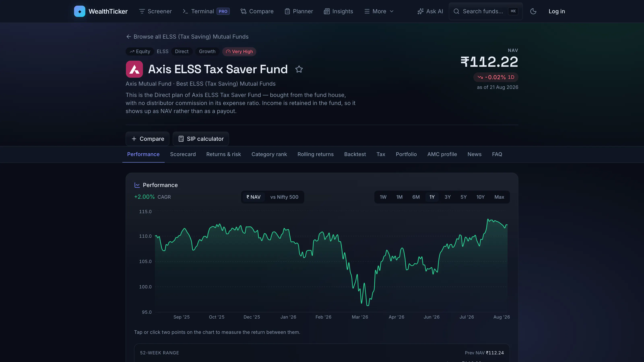The width and height of the screenshot is (644, 362).
Task: Click the Performance chart icon heading
Action: click(x=137, y=185)
